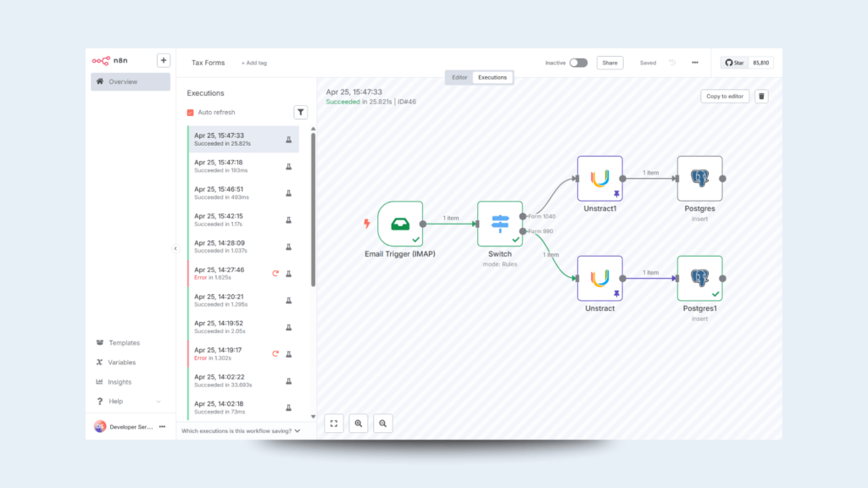Select the Switch node icon
Viewport: 868px width, 488px height.
500,224
